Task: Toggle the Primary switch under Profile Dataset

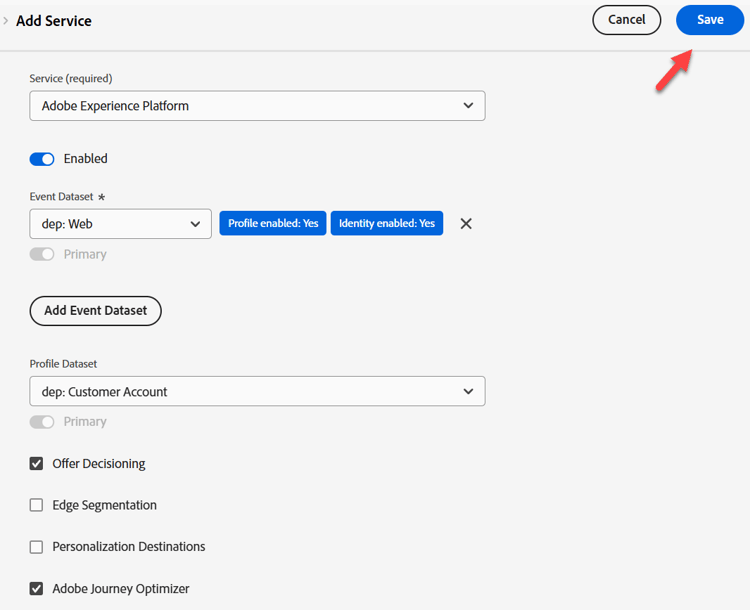Action: point(42,421)
